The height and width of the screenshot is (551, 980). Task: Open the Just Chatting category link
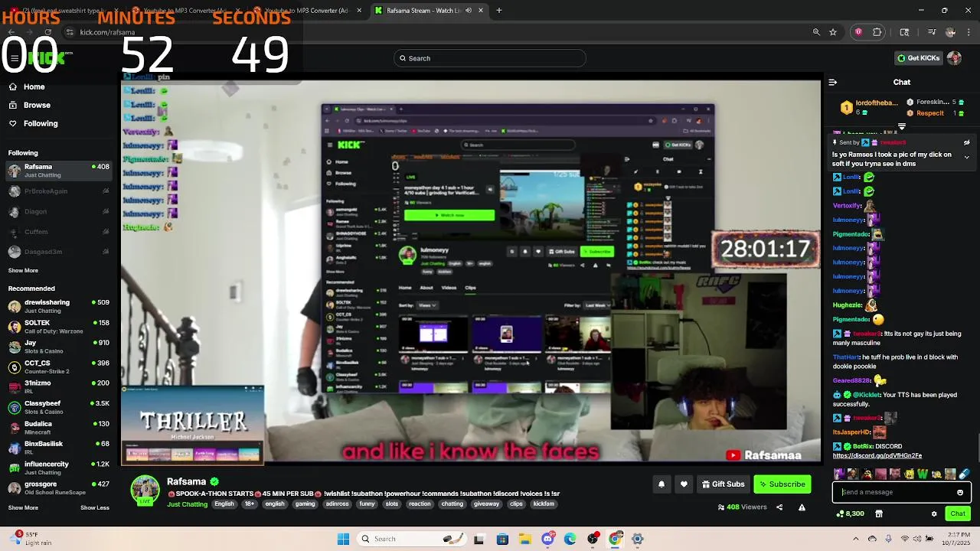pyautogui.click(x=188, y=504)
